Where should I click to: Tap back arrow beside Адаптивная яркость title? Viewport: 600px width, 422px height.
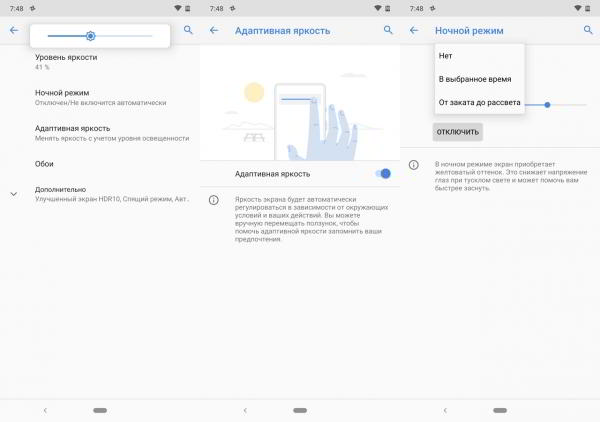click(214, 30)
